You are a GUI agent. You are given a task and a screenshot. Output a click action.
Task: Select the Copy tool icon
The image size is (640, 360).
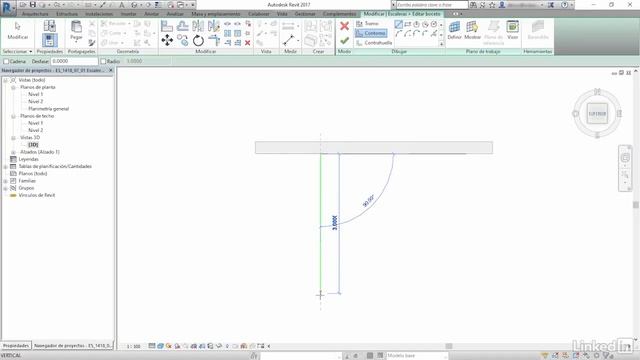pos(182,40)
